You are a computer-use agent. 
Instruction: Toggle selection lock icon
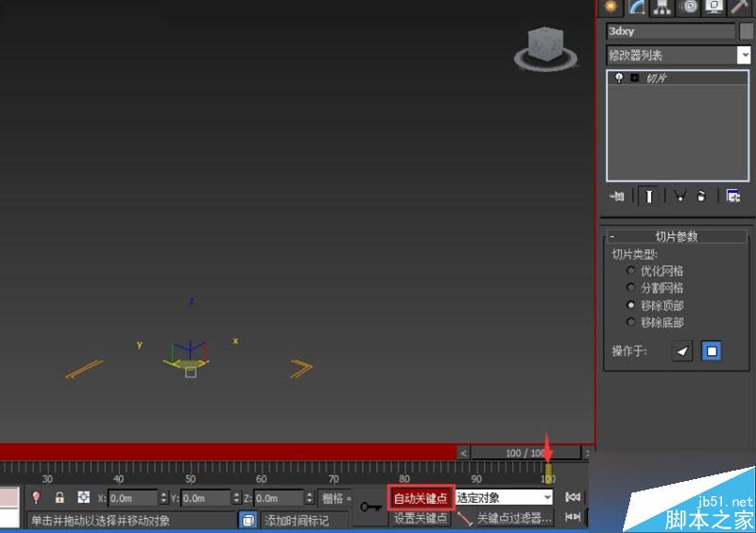coord(60,497)
